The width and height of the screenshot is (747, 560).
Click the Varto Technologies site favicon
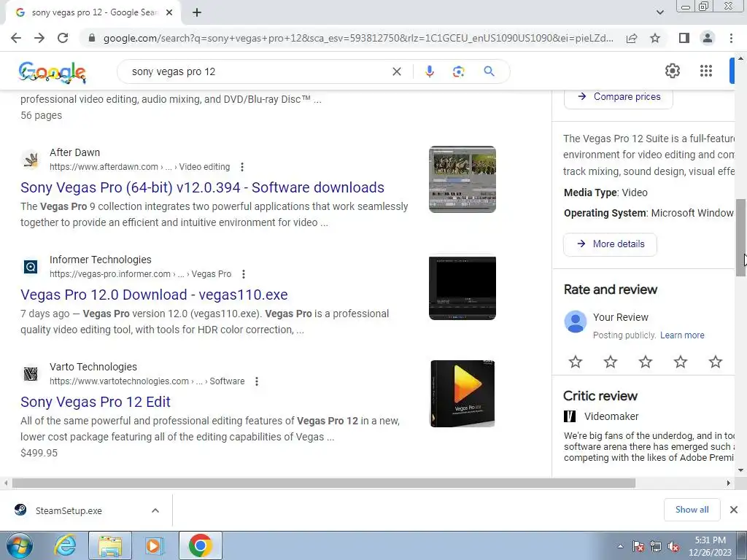tap(31, 374)
